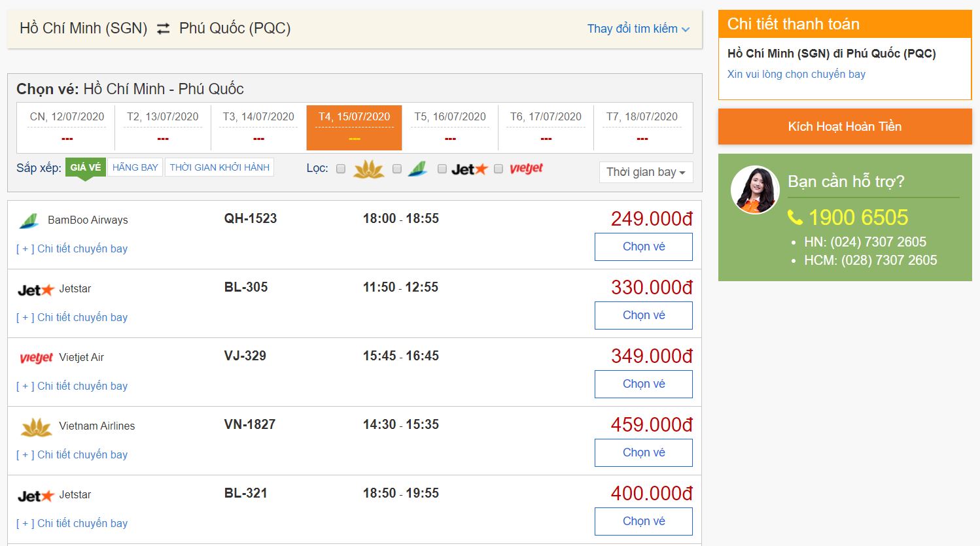
Task: Click hotline number 1900 6505
Action: (858, 217)
